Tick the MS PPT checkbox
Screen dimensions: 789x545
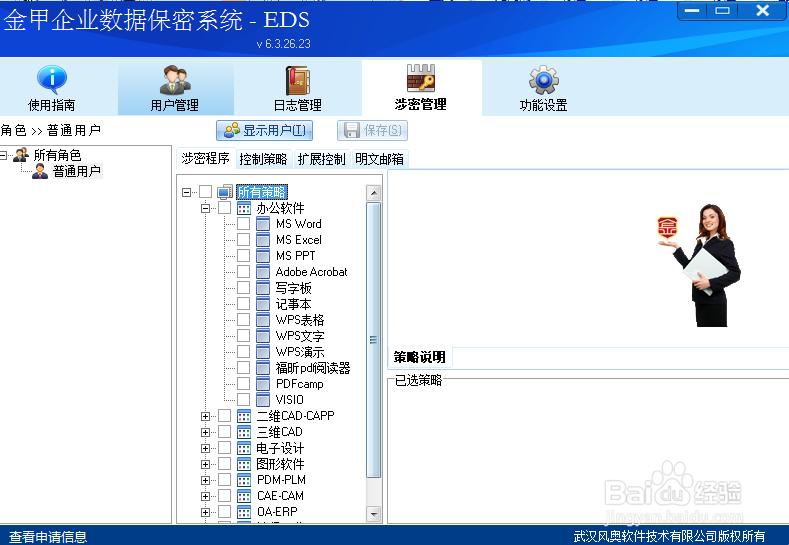coord(244,256)
